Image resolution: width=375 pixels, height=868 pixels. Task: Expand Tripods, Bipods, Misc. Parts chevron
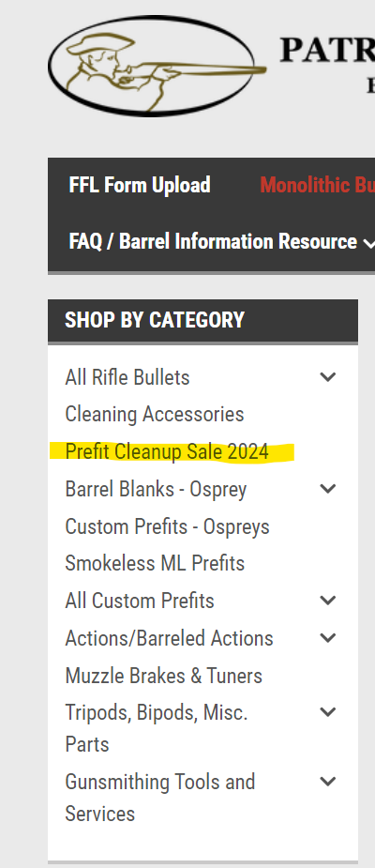tap(328, 712)
